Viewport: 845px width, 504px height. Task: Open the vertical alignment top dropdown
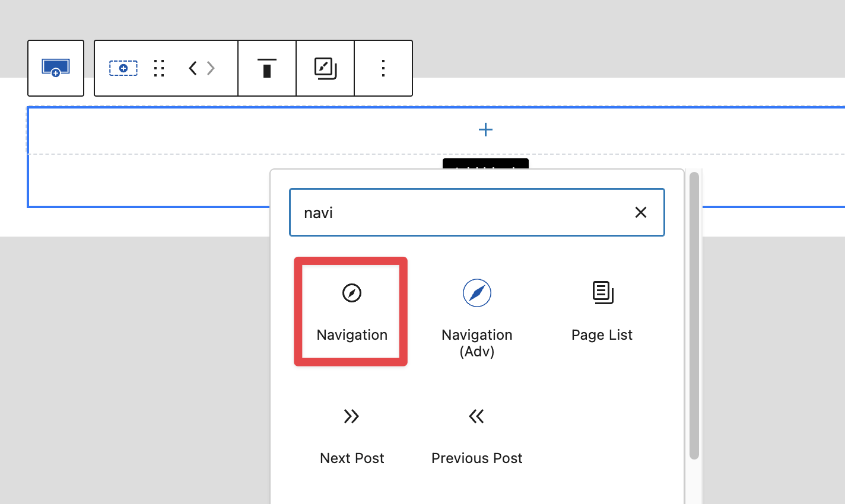point(267,68)
